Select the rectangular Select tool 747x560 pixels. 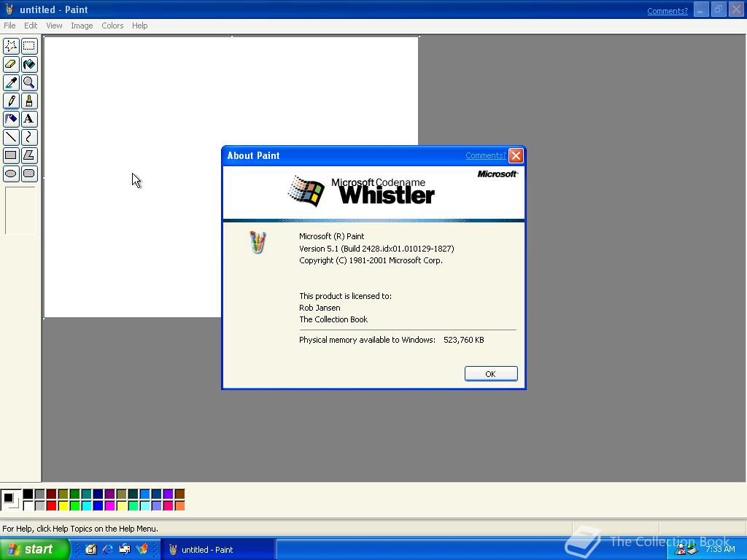(x=29, y=46)
